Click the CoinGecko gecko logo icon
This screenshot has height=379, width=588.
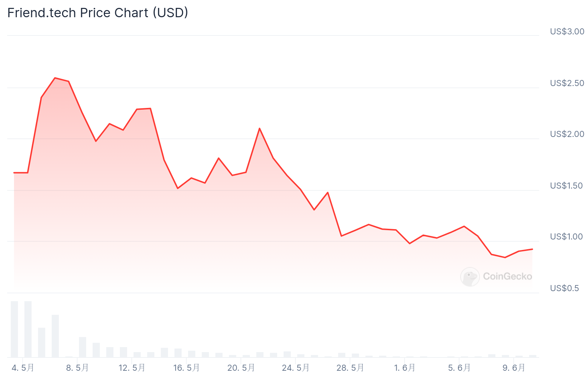pos(470,276)
